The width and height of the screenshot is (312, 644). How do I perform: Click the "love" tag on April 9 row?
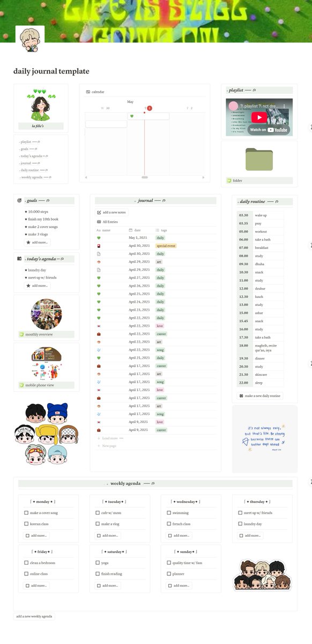coord(160,422)
